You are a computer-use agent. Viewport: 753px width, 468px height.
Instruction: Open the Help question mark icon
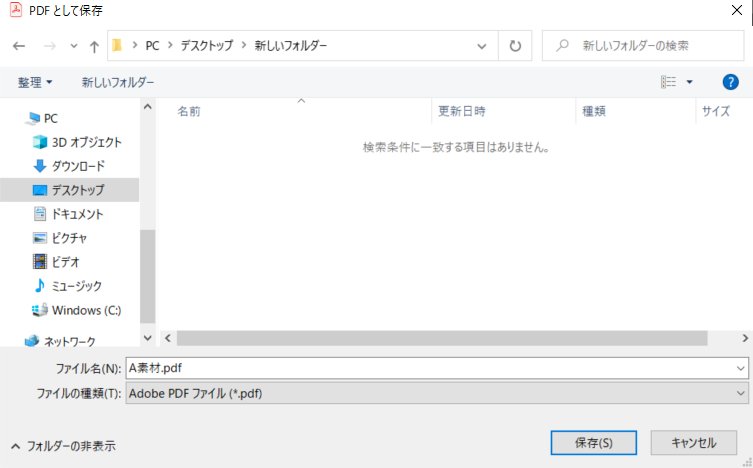[x=730, y=82]
